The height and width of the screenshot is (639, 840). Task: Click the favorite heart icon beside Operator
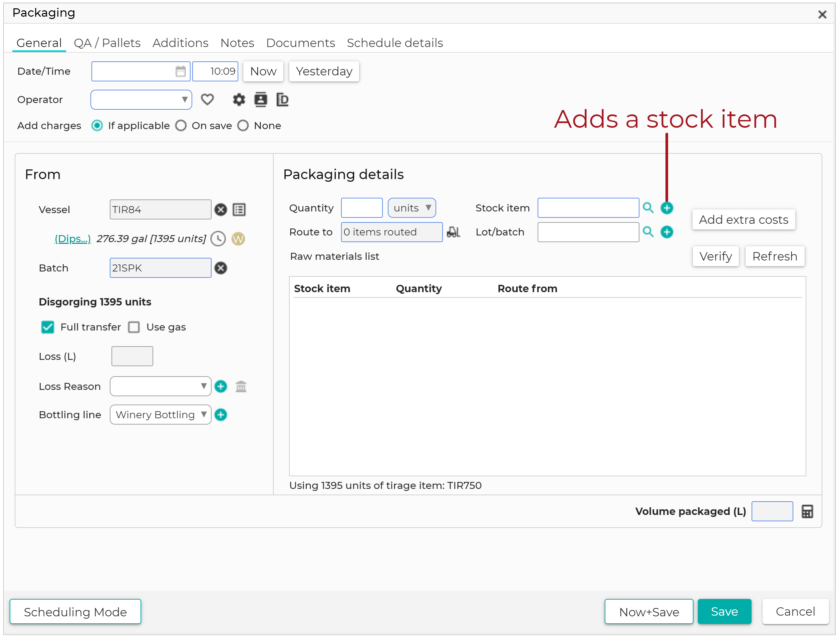point(208,100)
